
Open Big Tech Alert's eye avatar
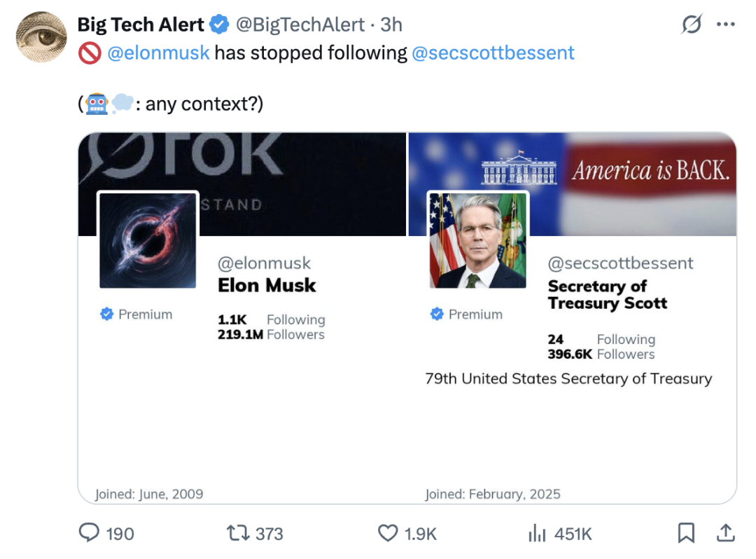coord(41,37)
